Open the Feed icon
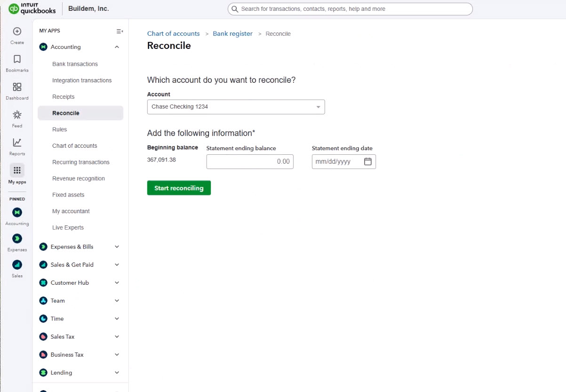 click(17, 115)
